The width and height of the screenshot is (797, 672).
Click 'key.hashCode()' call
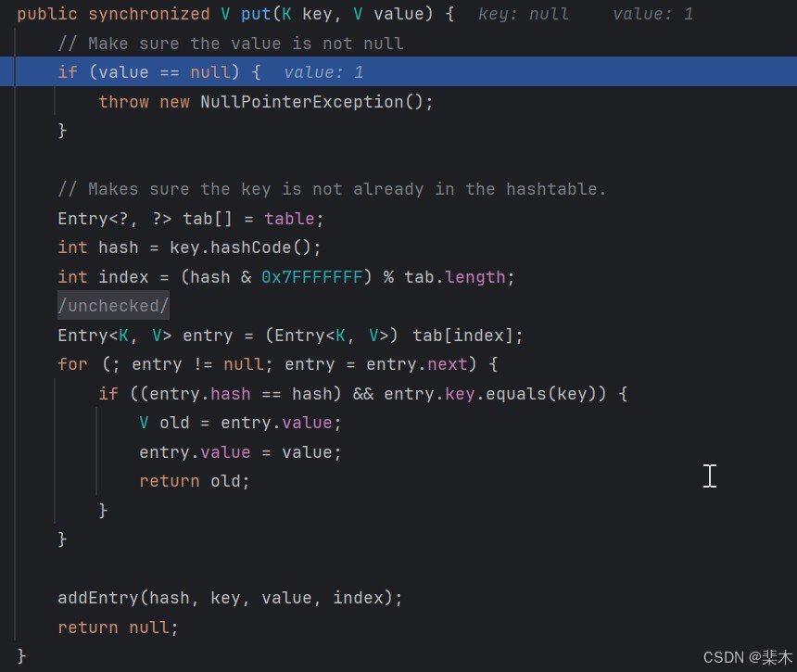point(240,247)
